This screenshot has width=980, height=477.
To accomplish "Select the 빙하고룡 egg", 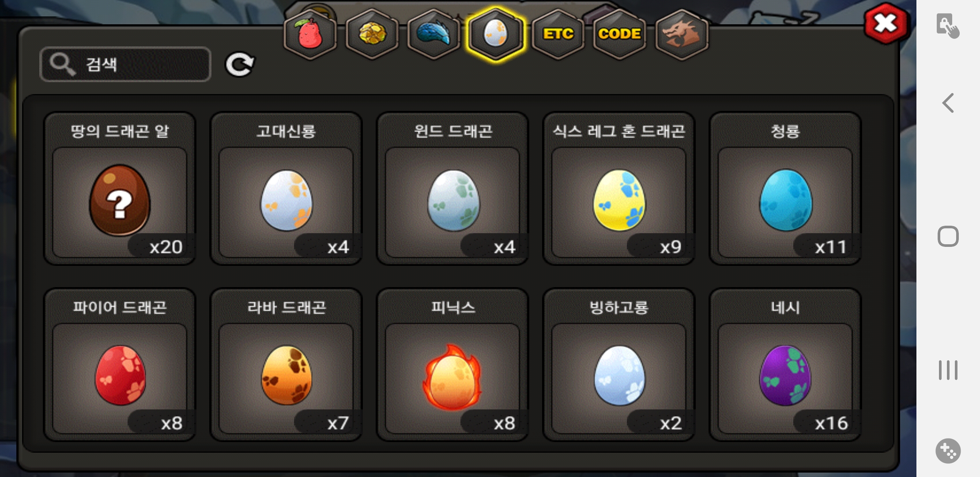I will pyautogui.click(x=619, y=365).
